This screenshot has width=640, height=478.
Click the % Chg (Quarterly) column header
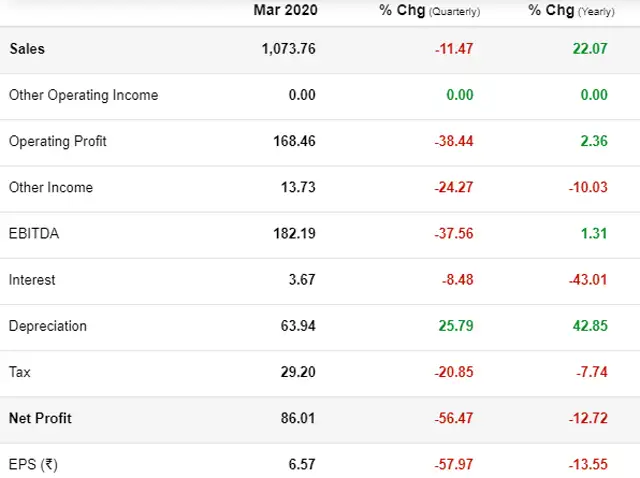coord(429,10)
